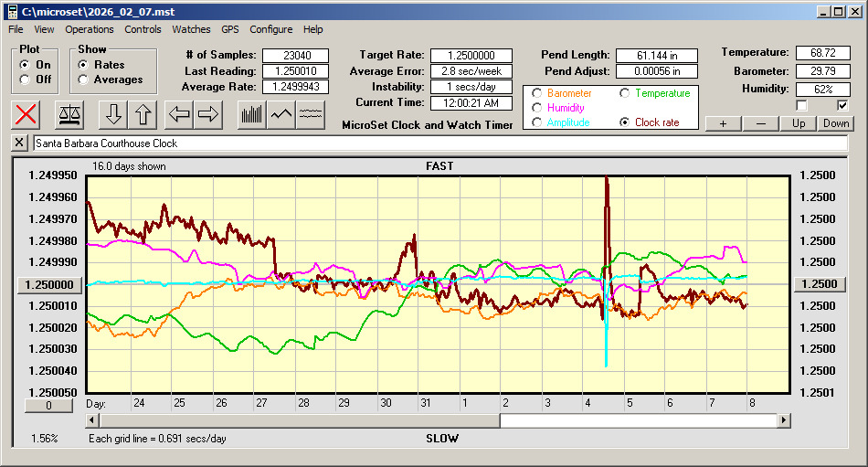868x467 pixels.
Task: Turn Plot off with the Off radio
Action: (x=25, y=80)
